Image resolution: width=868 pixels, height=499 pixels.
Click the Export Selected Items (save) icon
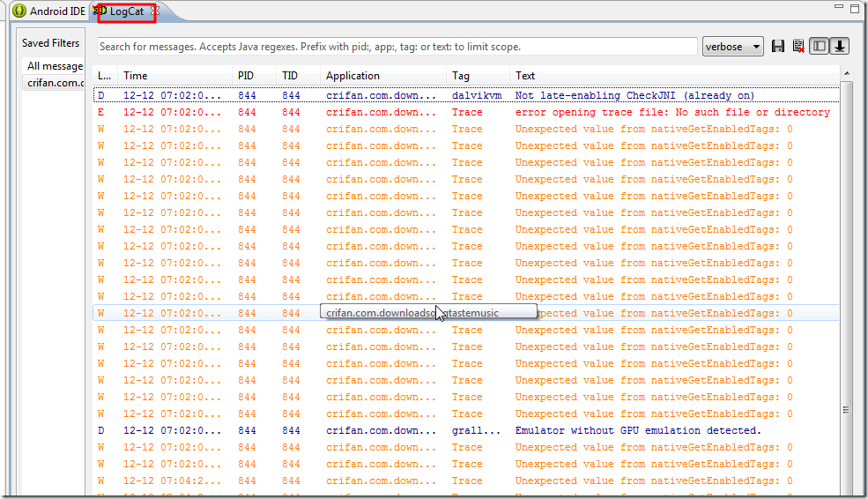click(x=778, y=47)
